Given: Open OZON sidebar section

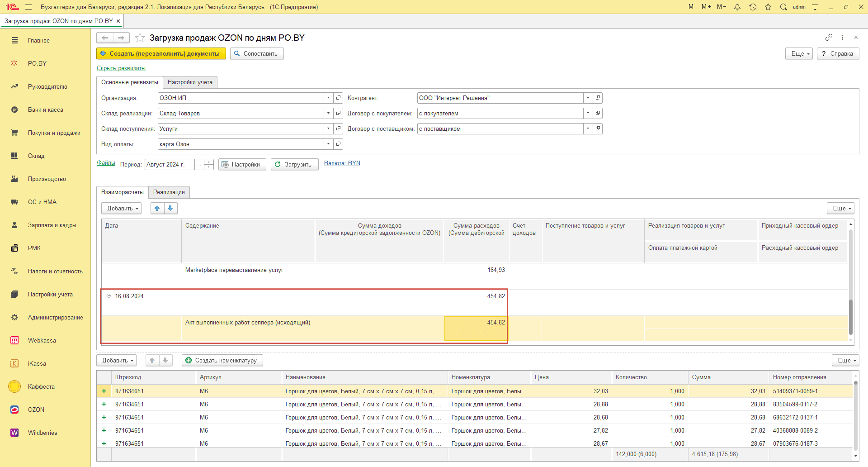Looking at the screenshot, I should click(36, 410).
